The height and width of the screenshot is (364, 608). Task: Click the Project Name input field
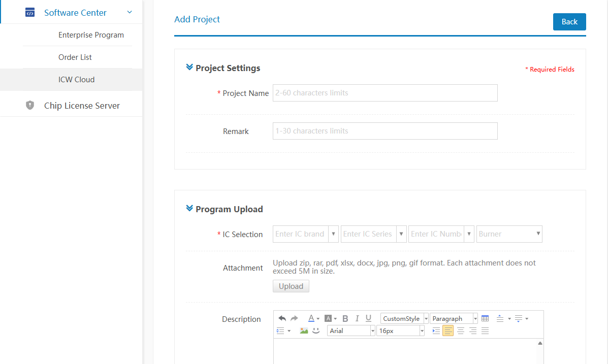click(385, 93)
